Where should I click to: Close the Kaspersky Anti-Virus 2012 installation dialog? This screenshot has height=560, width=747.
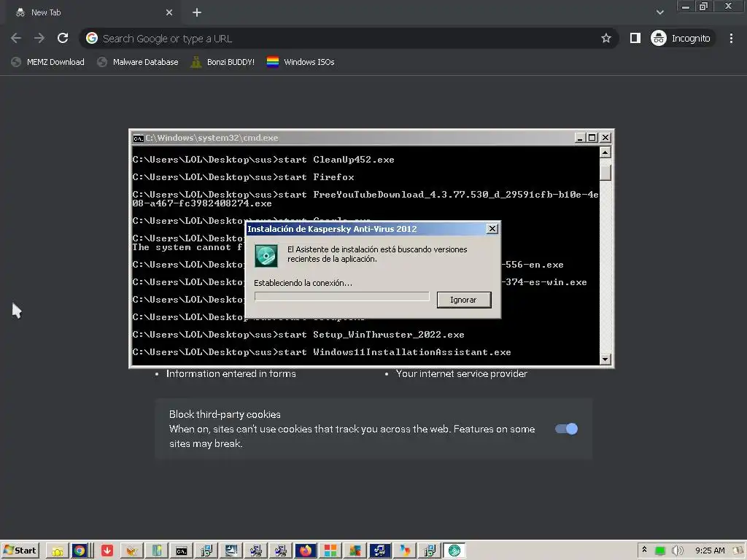tap(492, 229)
